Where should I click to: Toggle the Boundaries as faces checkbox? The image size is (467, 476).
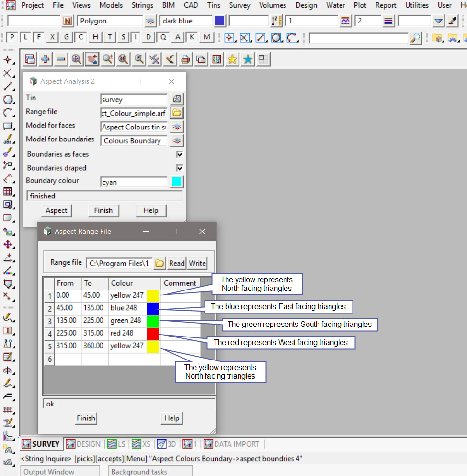click(x=180, y=154)
